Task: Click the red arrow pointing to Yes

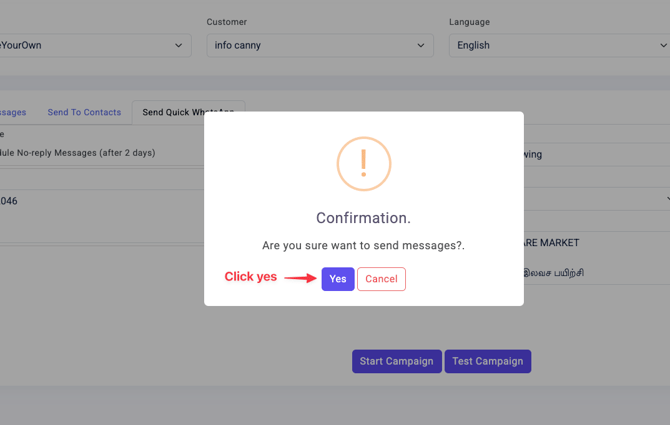Action: (300, 278)
